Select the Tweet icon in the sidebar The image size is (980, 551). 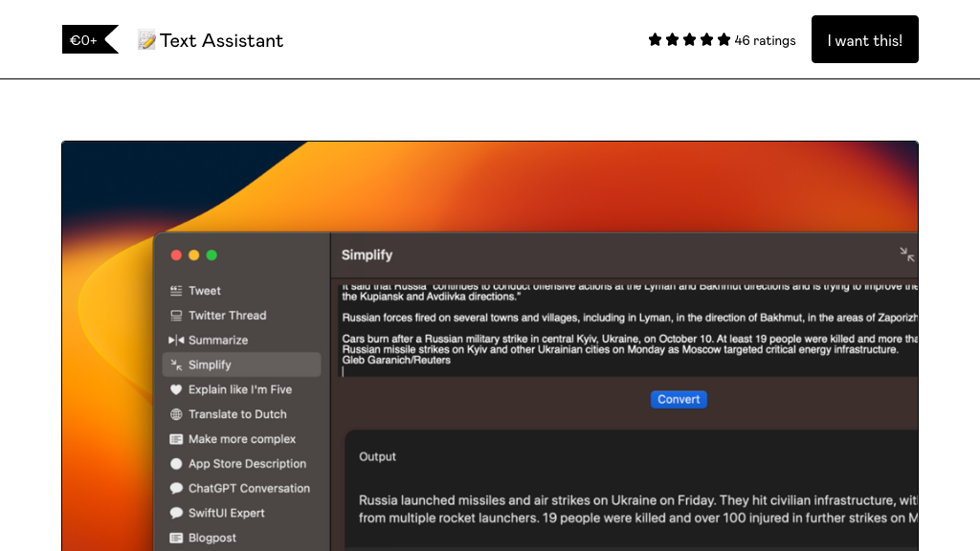175,290
